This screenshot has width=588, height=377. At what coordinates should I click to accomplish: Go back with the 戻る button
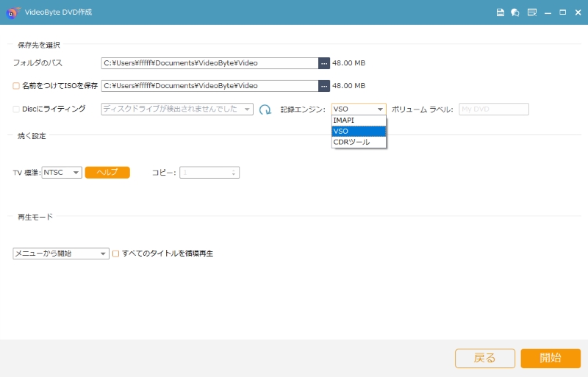[x=484, y=358]
